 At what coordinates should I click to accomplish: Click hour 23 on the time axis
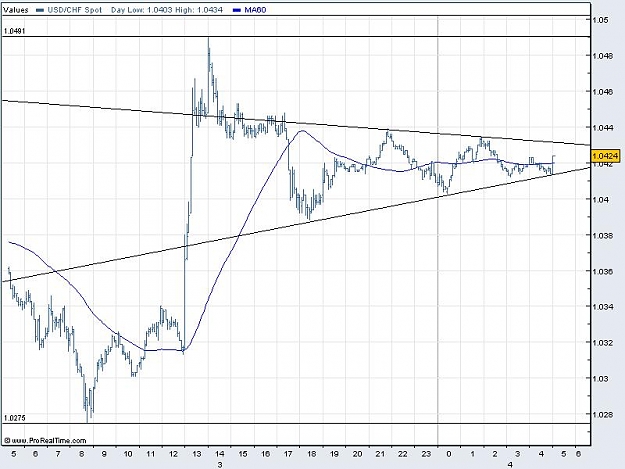pos(426,454)
